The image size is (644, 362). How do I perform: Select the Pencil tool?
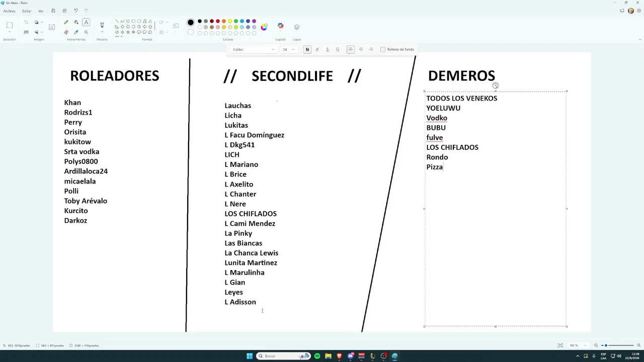66,22
